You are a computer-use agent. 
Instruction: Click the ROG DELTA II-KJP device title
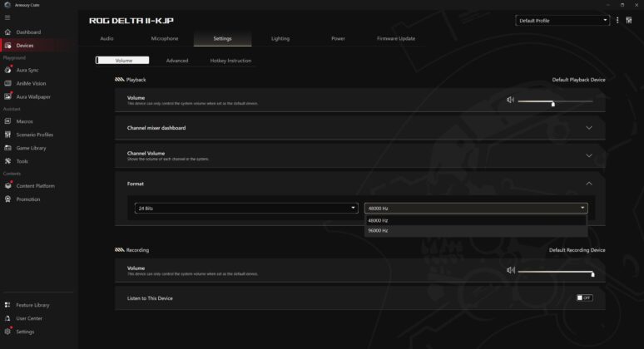click(x=131, y=21)
